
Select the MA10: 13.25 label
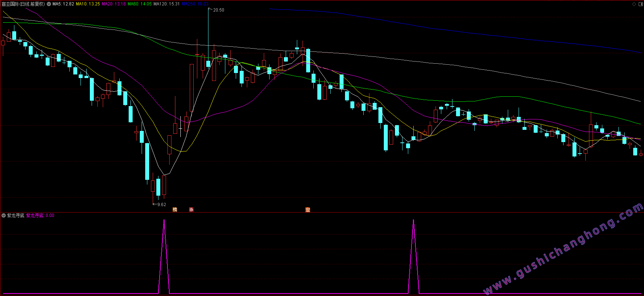click(88, 4)
